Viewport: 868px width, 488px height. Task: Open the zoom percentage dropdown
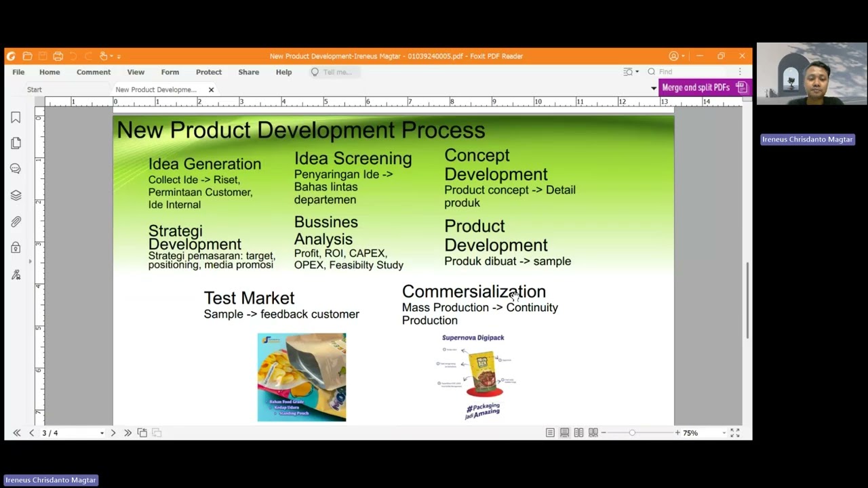[724, 433]
